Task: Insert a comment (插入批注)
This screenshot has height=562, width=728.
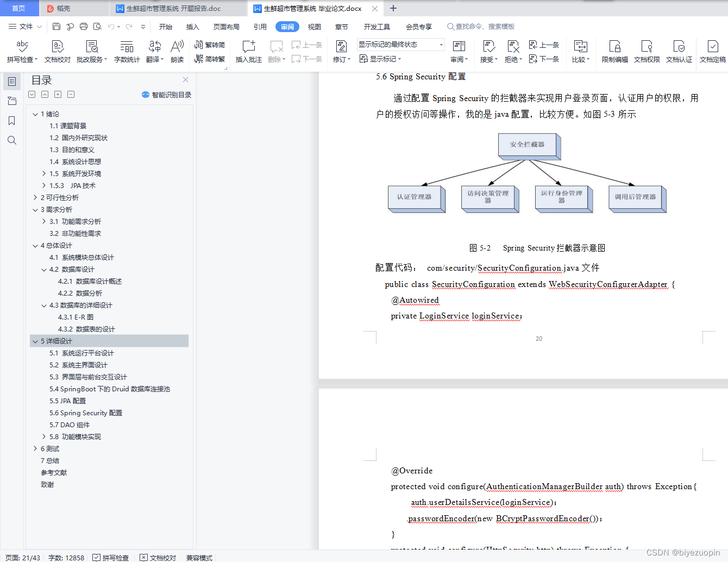Action: coord(249,52)
